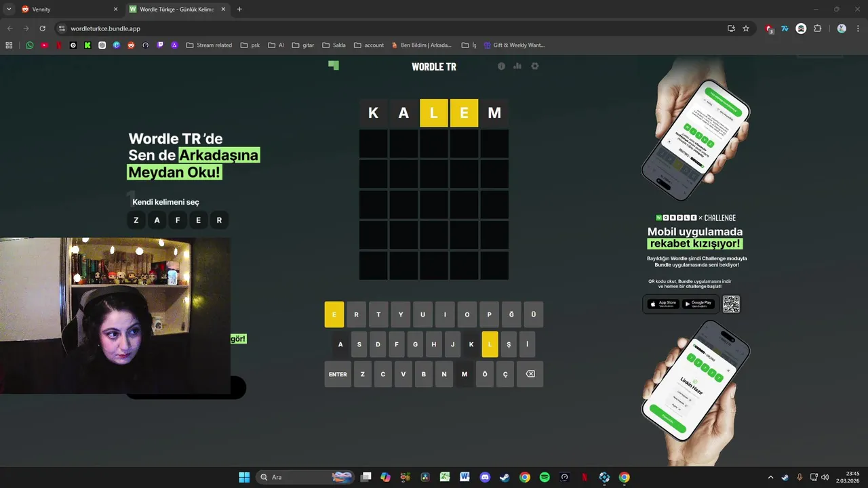The width and height of the screenshot is (868, 488).
Task: Click App Store download badge
Action: (x=662, y=304)
